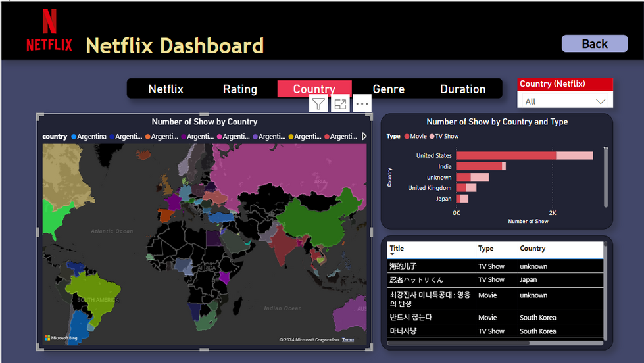The image size is (644, 363).
Task: Click the table horizontal scrollbar
Action: 458,343
